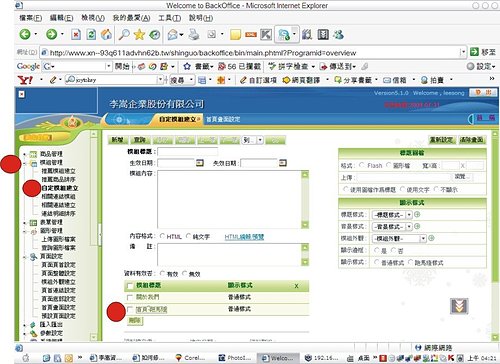Select the 不顯示 radio option
Image resolution: width=500 pixels, height=364 pixels.
point(436,189)
